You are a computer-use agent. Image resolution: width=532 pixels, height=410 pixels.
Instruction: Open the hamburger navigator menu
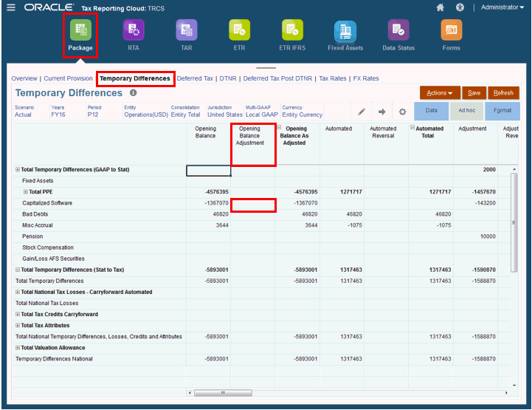(x=11, y=7)
